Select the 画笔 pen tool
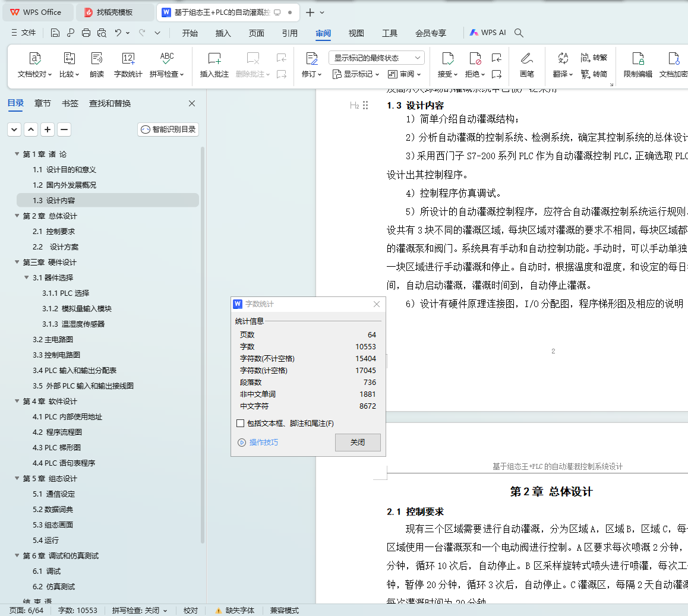The image size is (688, 616). pos(526,59)
